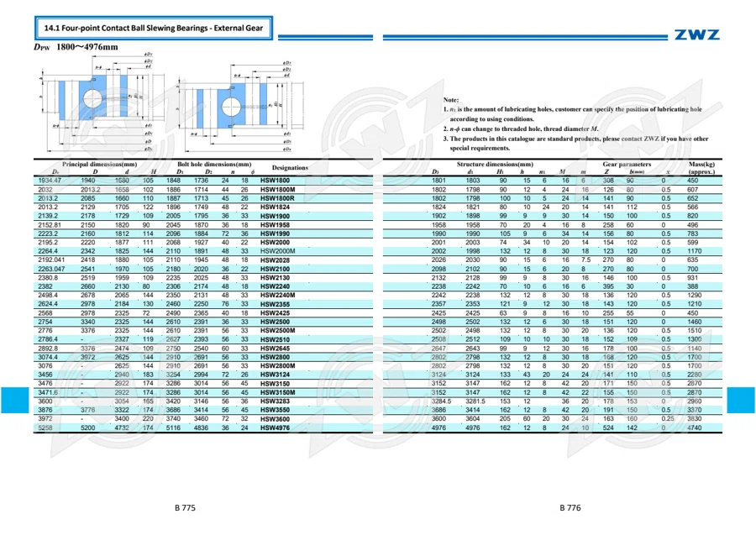Select designation 'HSW2355'
756x535 pixels.
(x=275, y=304)
